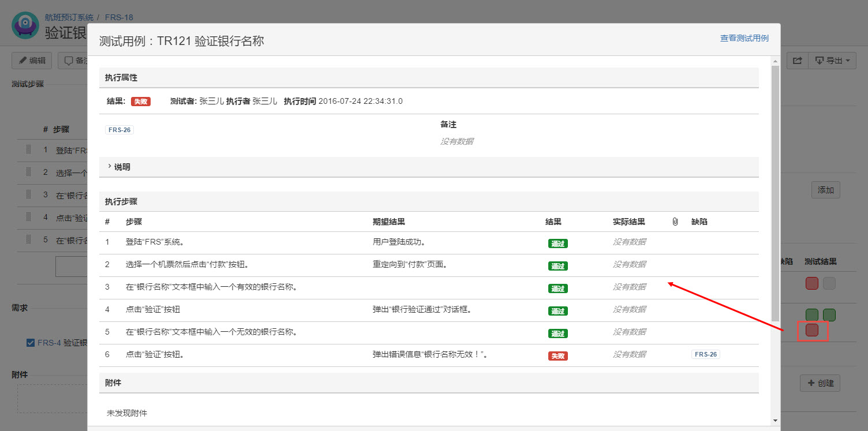The width and height of the screenshot is (868, 431).
Task: Click drag handle of background step 3
Action: tap(28, 194)
